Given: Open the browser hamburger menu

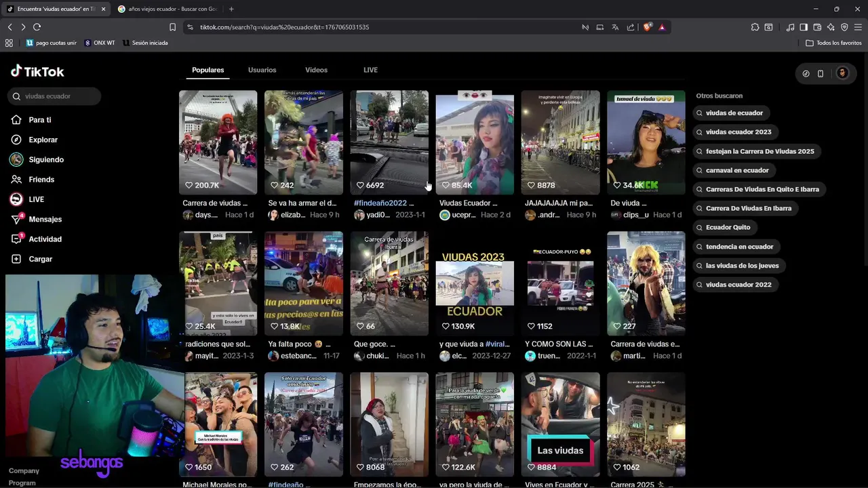Looking at the screenshot, I should click(x=858, y=27).
